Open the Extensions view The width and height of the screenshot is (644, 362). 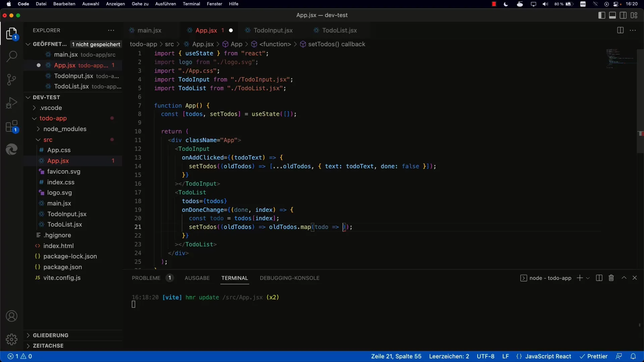(x=11, y=127)
